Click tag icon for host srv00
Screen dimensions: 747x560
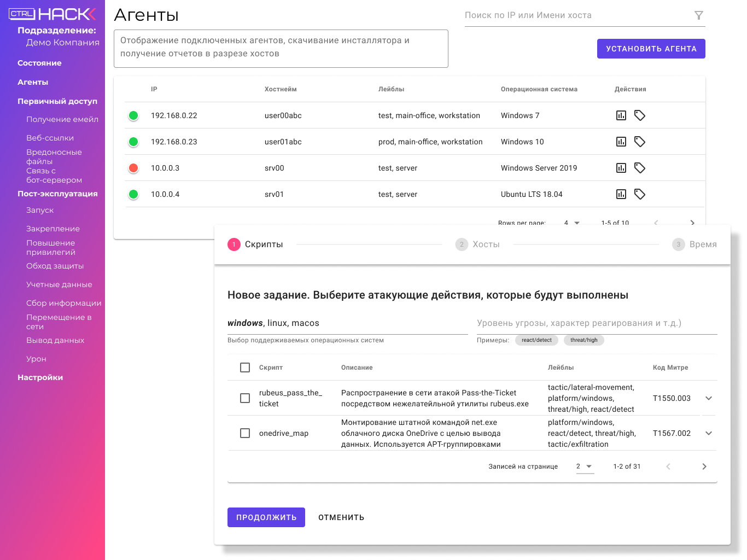pyautogui.click(x=640, y=168)
